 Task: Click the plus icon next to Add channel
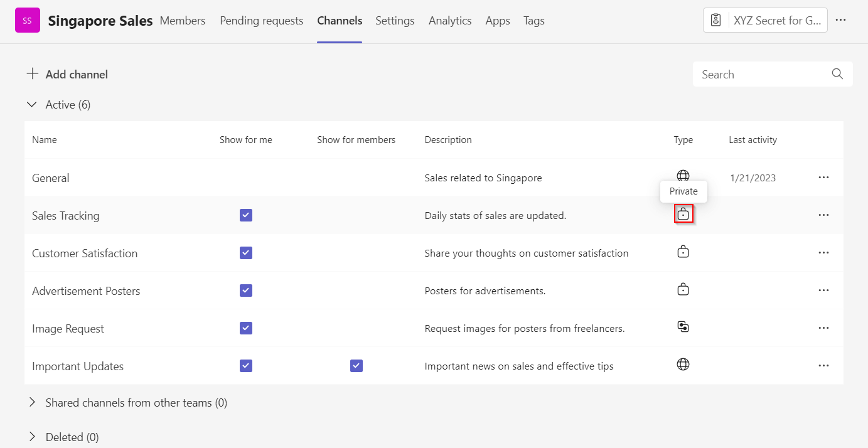[x=32, y=73]
